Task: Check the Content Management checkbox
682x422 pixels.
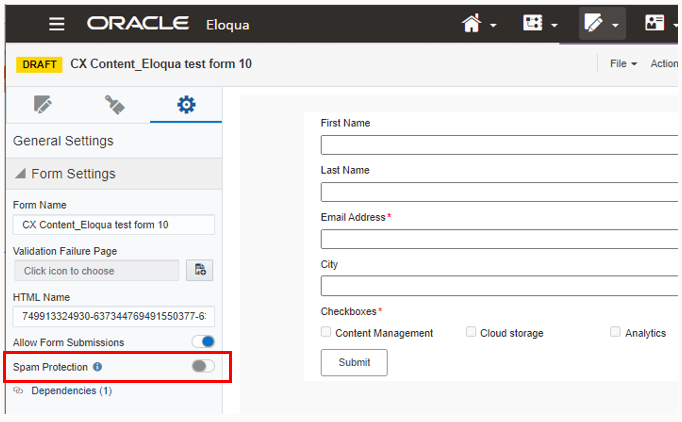Action: pos(326,332)
